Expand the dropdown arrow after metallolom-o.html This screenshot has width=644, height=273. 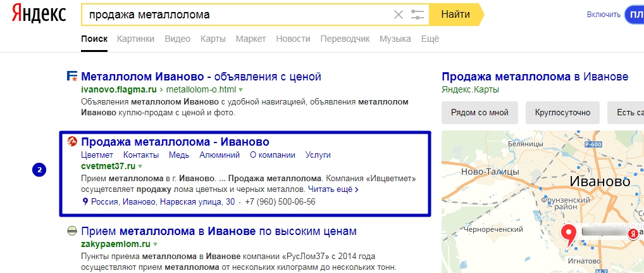coord(240,90)
